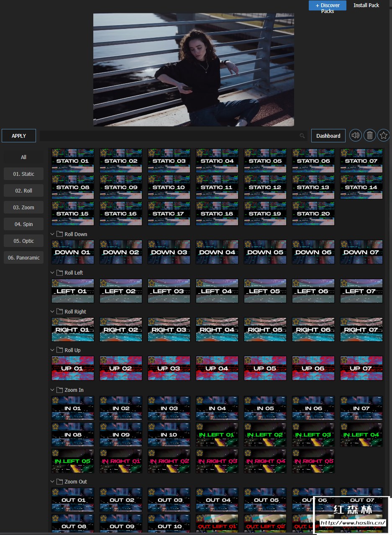
Task: Click the trash delete icon
Action: tap(370, 135)
